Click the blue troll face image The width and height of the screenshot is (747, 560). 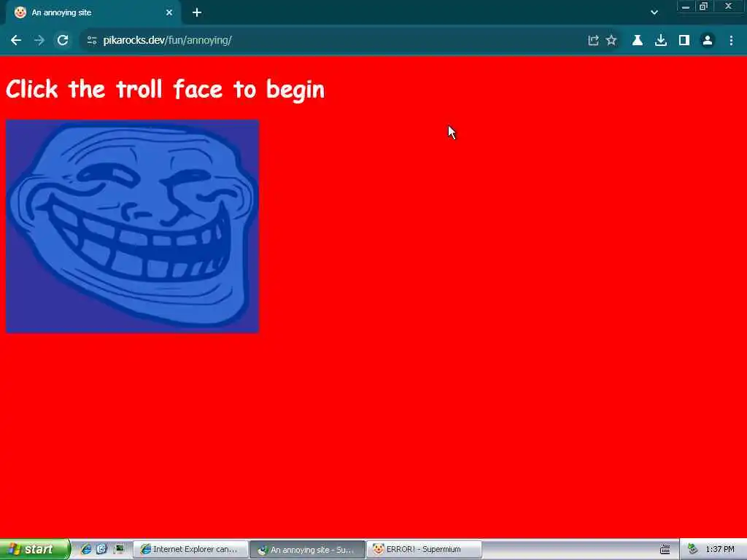click(x=133, y=226)
